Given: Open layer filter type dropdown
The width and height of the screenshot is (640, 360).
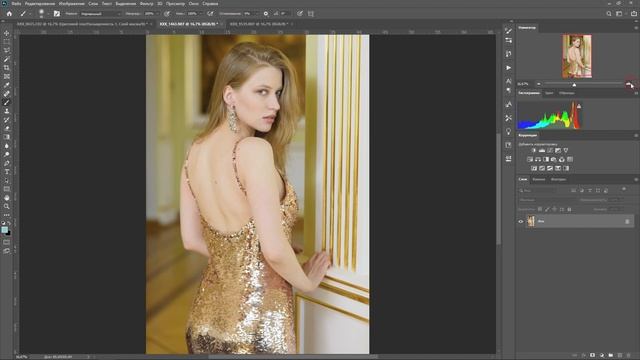Looking at the screenshot, I should [538, 190].
